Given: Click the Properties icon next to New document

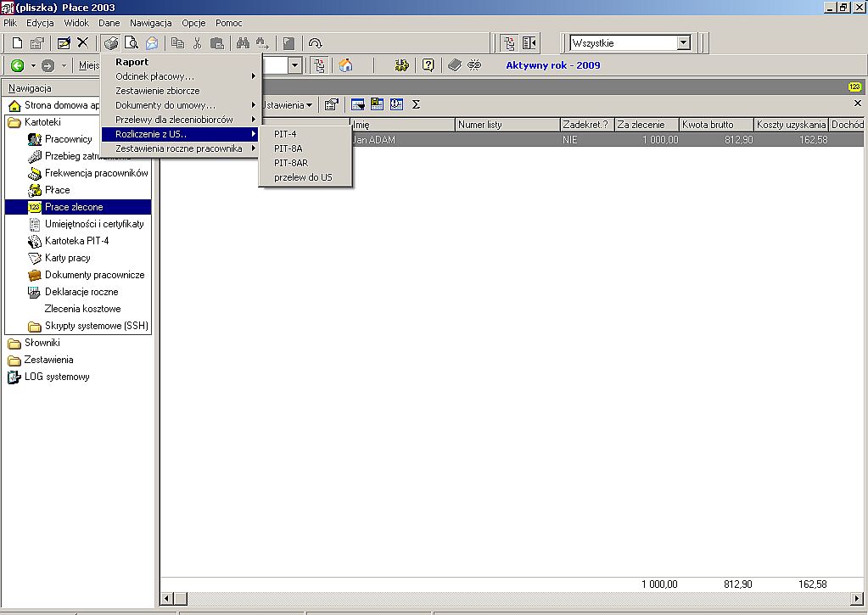Looking at the screenshot, I should point(37,43).
